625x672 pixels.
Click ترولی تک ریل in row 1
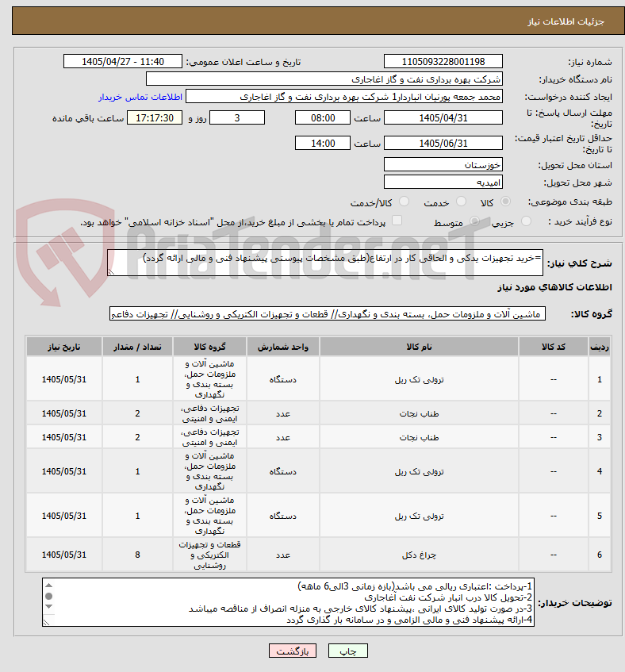tap(419, 380)
